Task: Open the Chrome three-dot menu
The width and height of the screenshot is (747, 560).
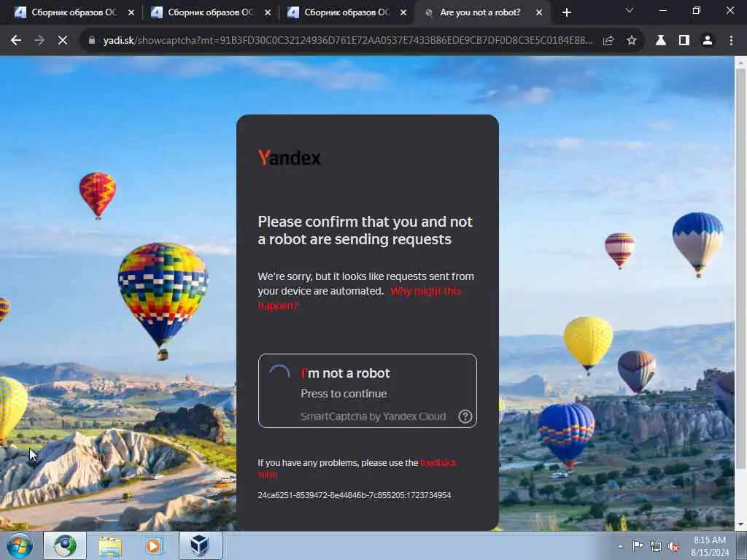Action: tap(731, 41)
